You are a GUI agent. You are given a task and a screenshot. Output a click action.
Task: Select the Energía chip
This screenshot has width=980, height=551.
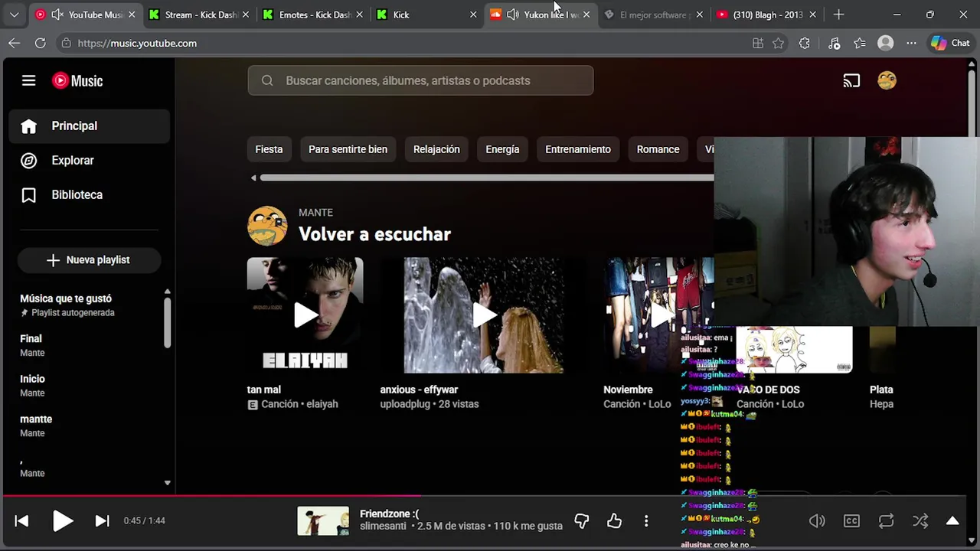[502, 149]
